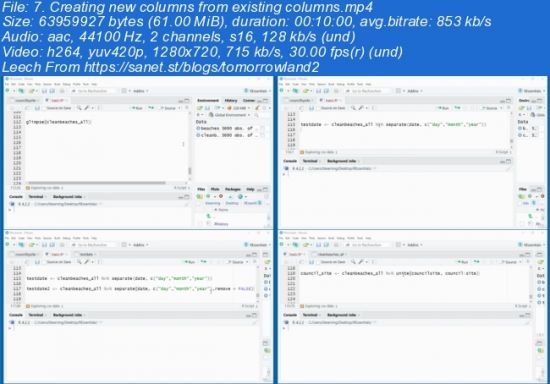The image size is (550, 384).
Task: Open Packages tab in top-left frame
Action: coord(233,189)
